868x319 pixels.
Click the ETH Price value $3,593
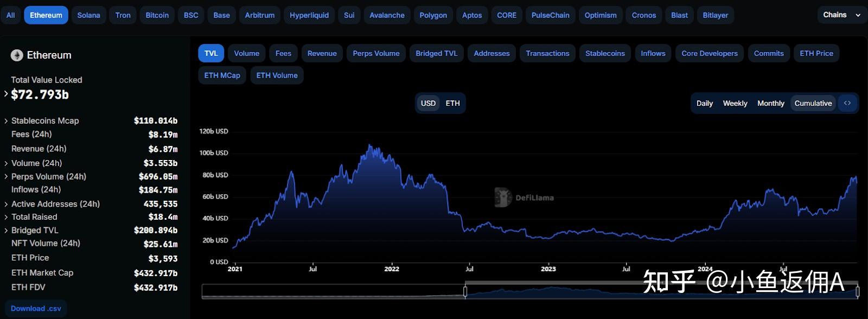[163, 259]
